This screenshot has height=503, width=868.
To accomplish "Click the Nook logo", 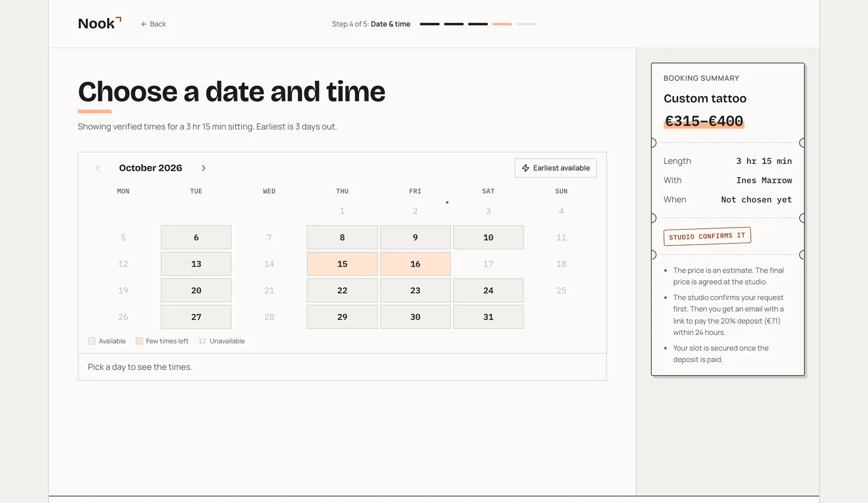I will pos(99,23).
